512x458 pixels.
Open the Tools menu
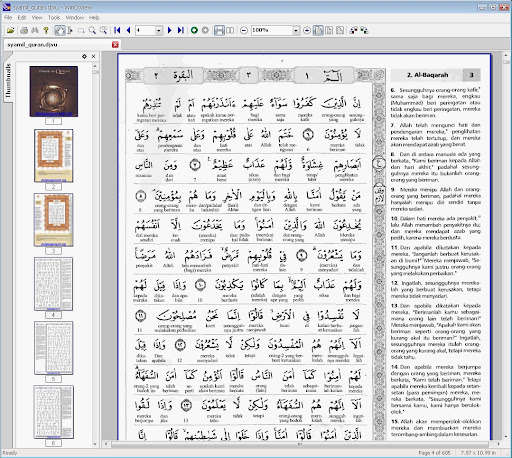54,18
